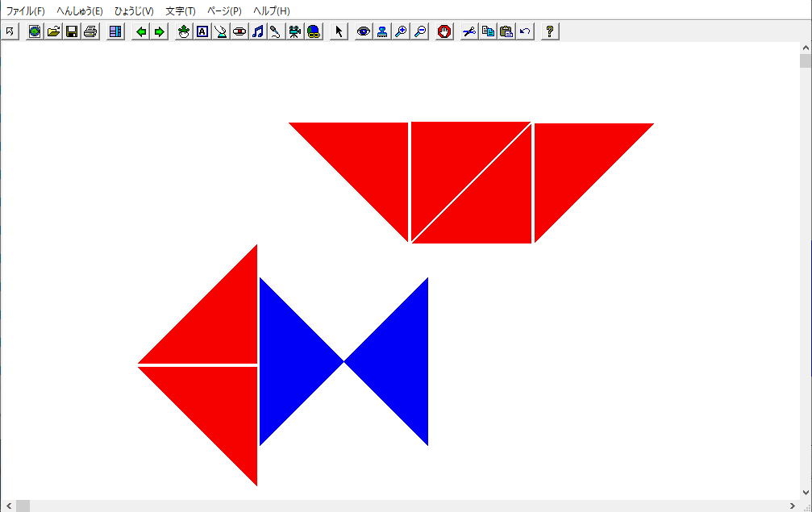Click the scissors cut icon
Screen dimensions: 812x512
coord(469,31)
